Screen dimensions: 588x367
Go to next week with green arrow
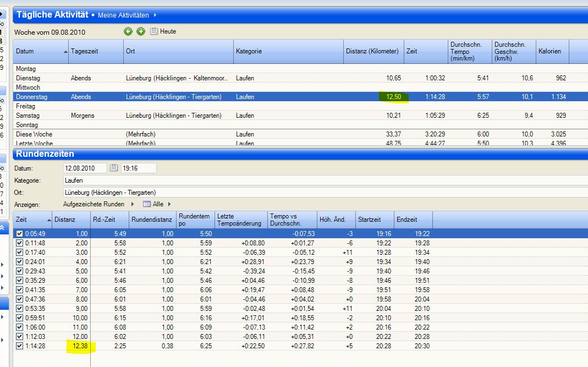[141, 31]
